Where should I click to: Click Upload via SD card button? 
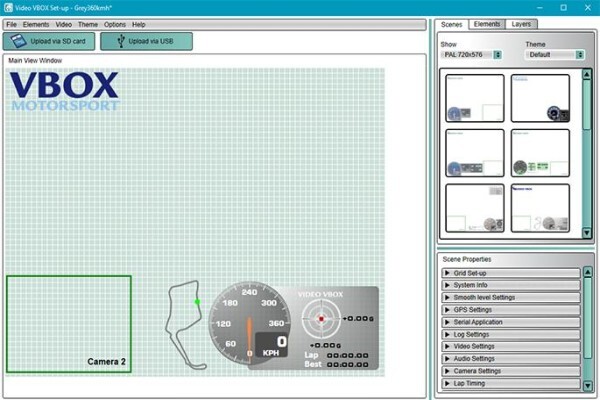click(x=49, y=41)
